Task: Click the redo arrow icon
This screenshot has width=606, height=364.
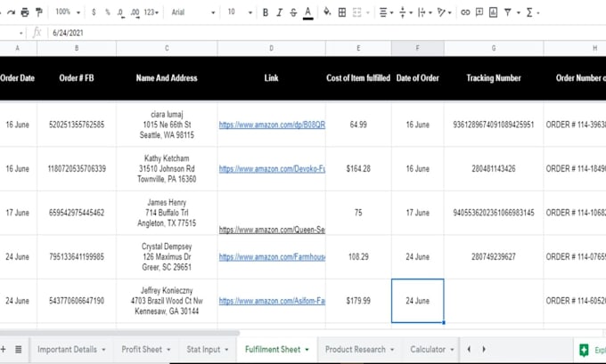Action: coord(12,12)
